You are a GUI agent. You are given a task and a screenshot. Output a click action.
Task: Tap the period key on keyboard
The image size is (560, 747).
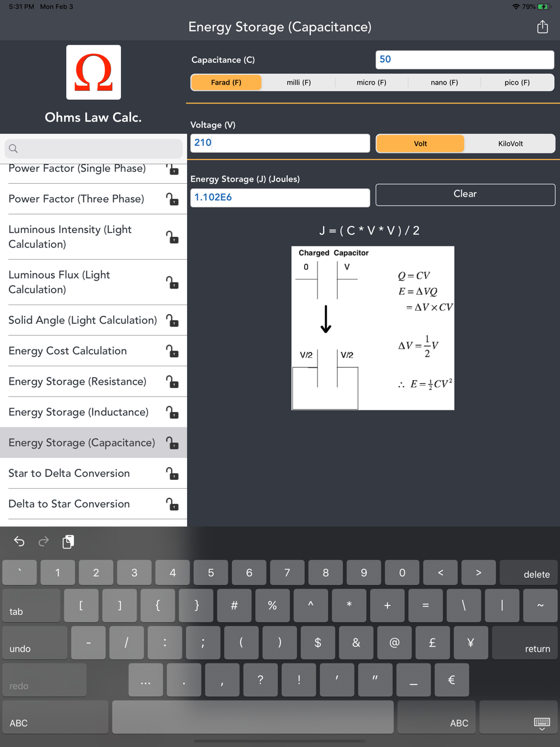coord(184,680)
